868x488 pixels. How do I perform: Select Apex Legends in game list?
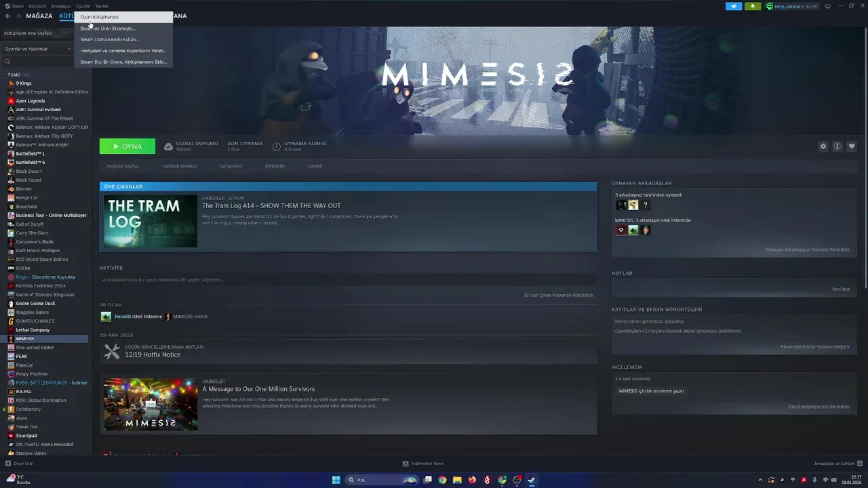pyautogui.click(x=31, y=101)
